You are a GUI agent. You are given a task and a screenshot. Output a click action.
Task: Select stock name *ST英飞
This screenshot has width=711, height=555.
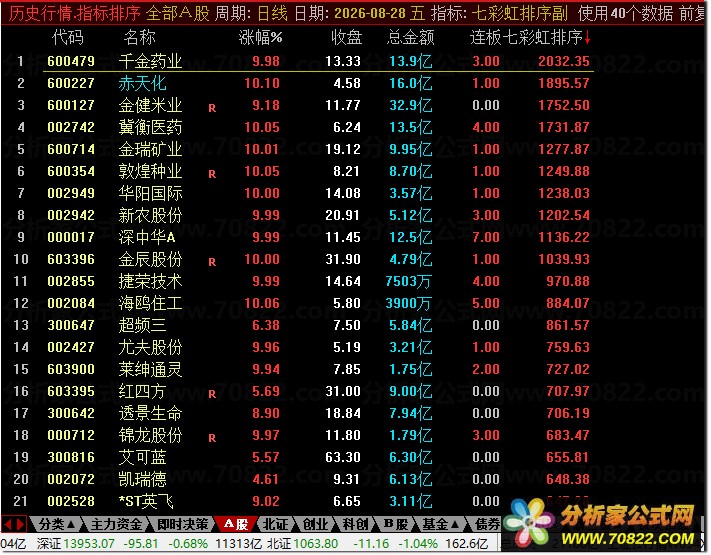146,501
